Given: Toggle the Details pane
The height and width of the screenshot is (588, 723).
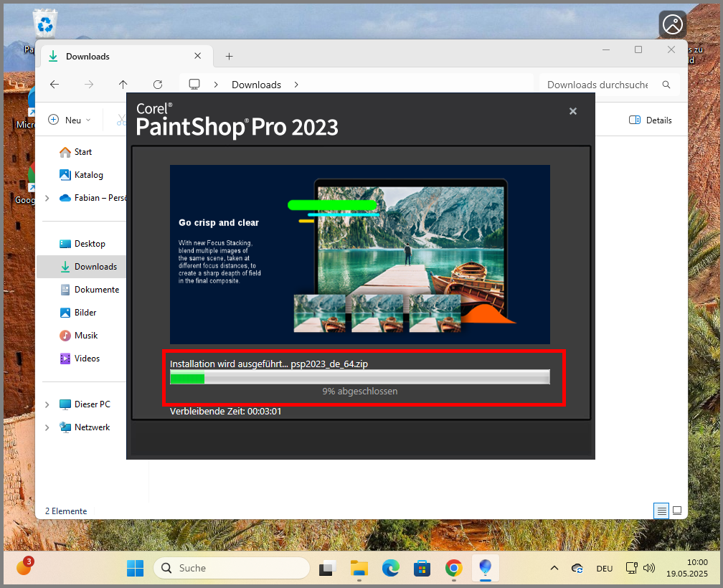Looking at the screenshot, I should [650, 120].
